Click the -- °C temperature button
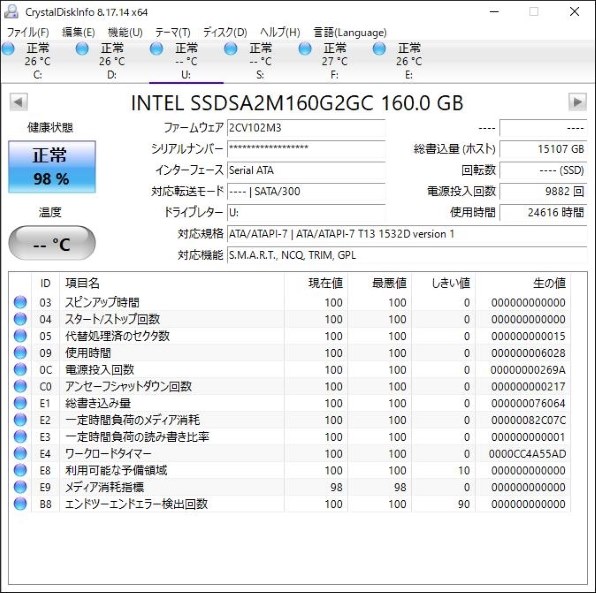This screenshot has height=593, width=596. 52,243
